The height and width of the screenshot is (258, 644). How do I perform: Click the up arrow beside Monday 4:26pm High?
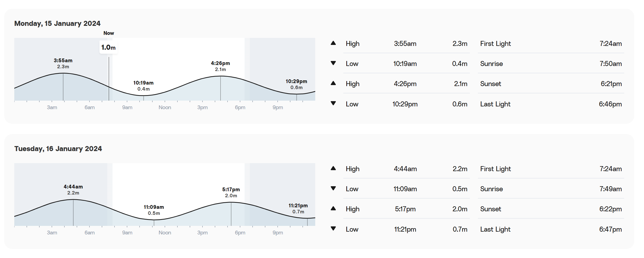pos(333,83)
